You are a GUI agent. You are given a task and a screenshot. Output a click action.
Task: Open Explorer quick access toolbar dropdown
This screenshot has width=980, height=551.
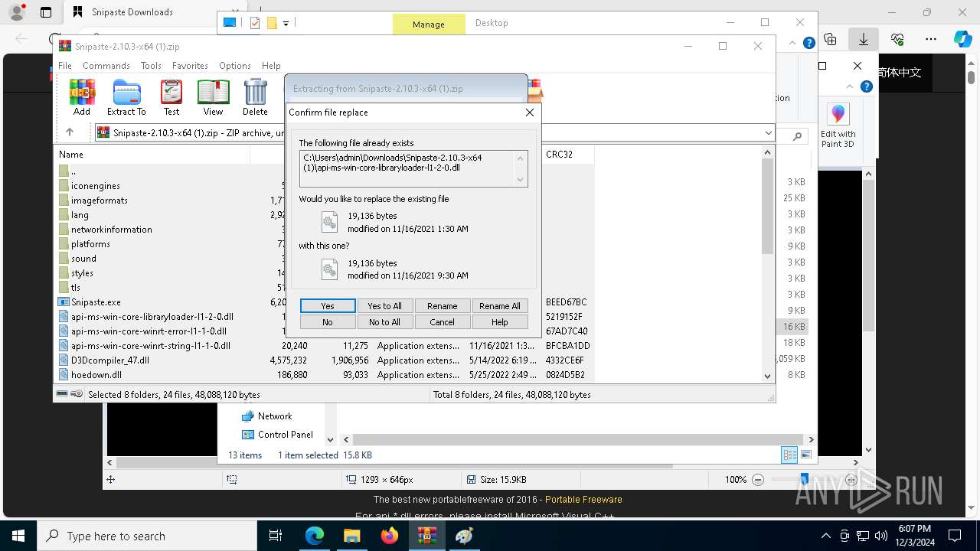click(286, 24)
